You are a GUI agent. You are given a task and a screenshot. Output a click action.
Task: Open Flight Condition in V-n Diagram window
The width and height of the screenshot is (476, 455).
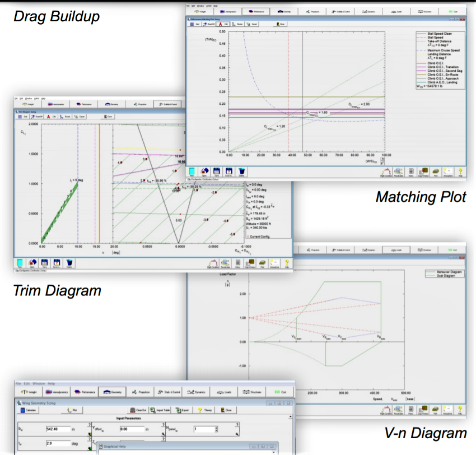(386, 410)
